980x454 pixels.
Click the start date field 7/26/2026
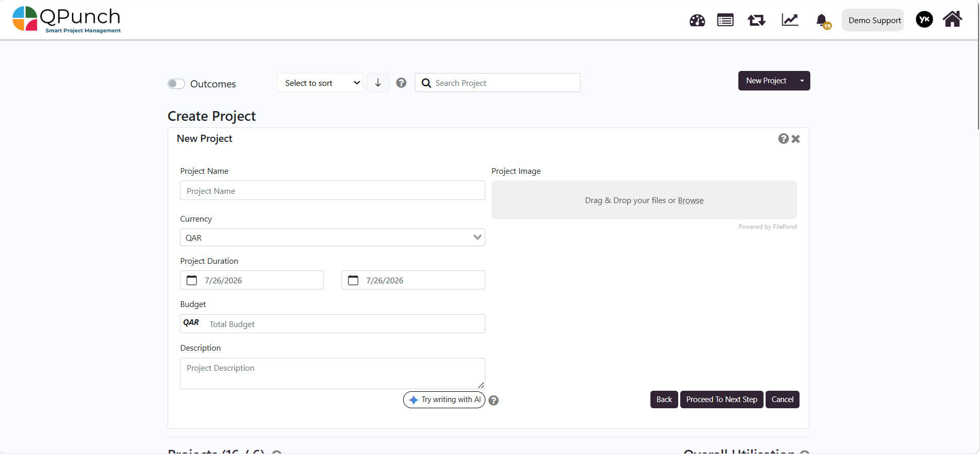click(252, 280)
